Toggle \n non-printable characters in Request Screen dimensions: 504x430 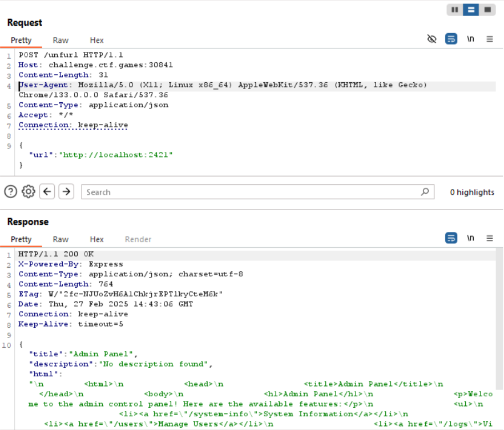click(x=470, y=39)
